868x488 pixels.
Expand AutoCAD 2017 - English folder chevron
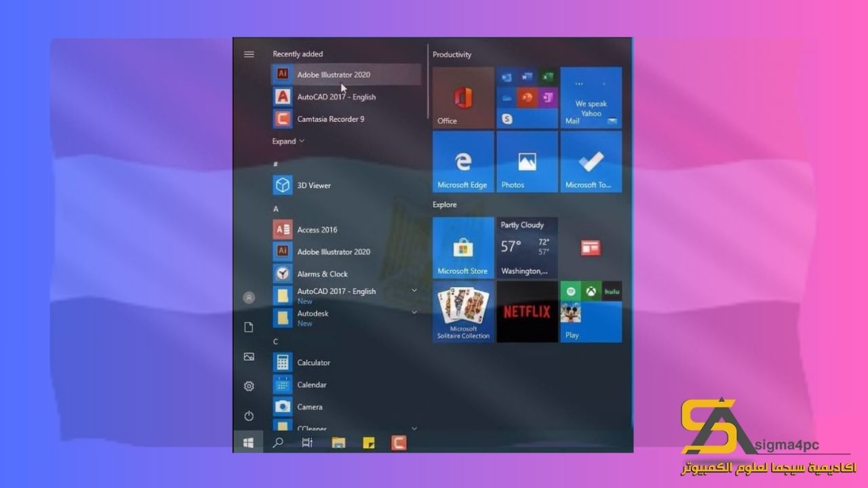click(x=414, y=291)
